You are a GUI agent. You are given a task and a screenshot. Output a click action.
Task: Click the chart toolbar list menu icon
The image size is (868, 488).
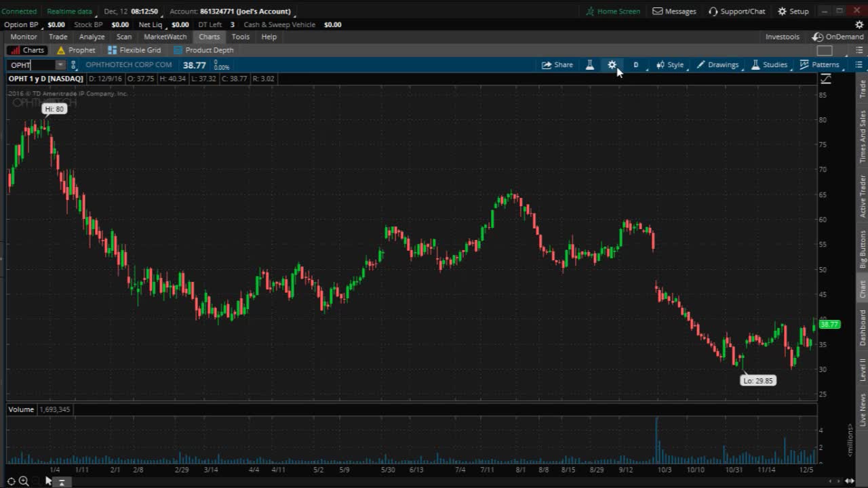tap(859, 65)
